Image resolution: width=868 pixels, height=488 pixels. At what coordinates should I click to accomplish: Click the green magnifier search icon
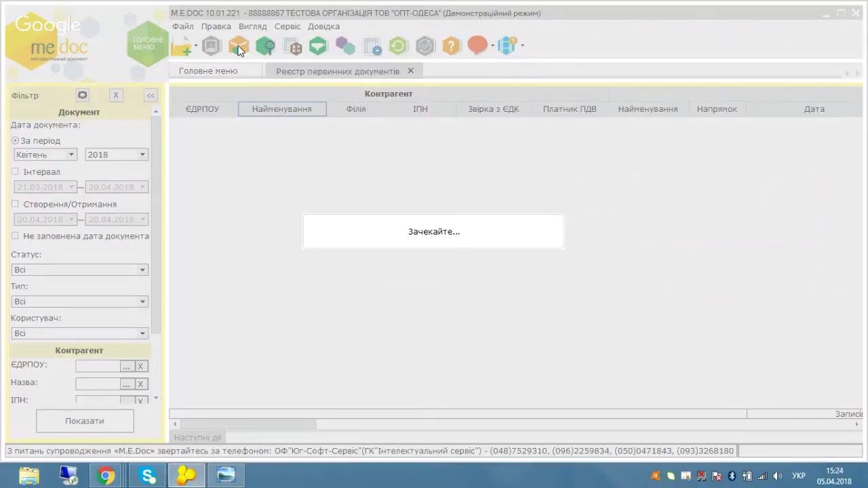pos(265,46)
